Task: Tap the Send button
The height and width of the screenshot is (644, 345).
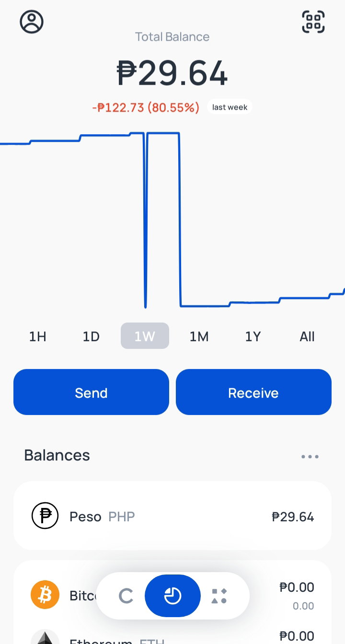Action: click(x=91, y=392)
